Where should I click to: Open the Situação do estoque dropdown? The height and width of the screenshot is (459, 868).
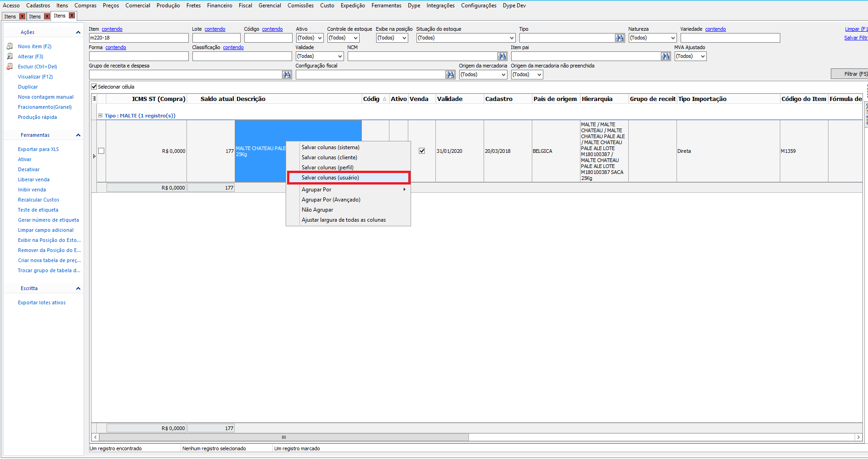click(466, 38)
